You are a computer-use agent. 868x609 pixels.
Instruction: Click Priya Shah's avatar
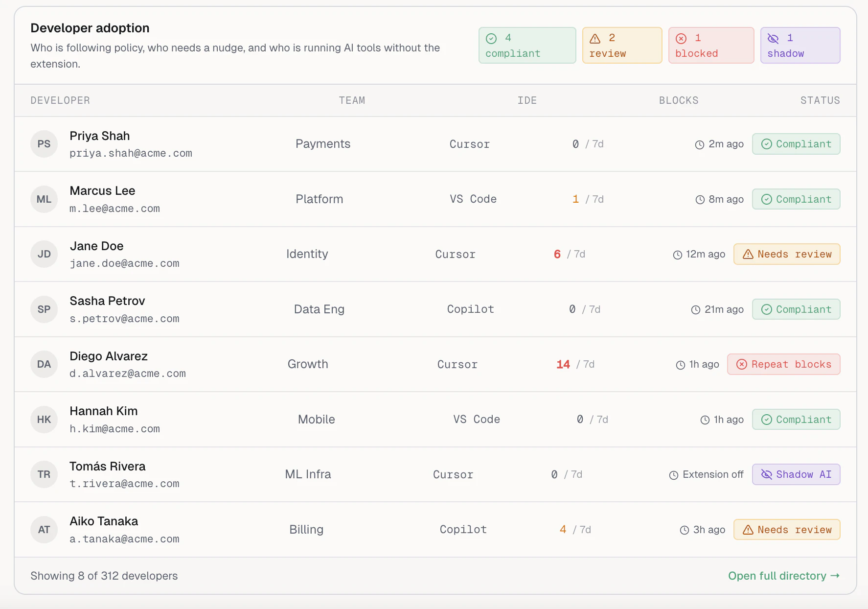(44, 144)
